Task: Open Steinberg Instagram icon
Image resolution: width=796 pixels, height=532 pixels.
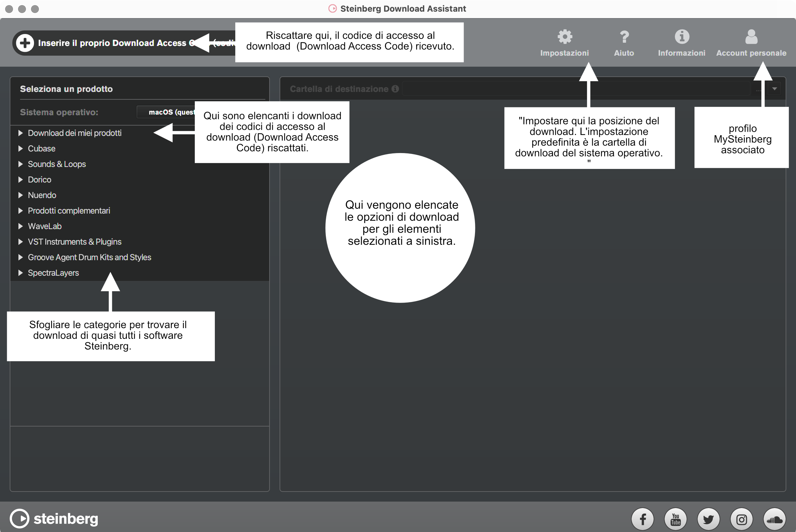Action: [x=741, y=519]
